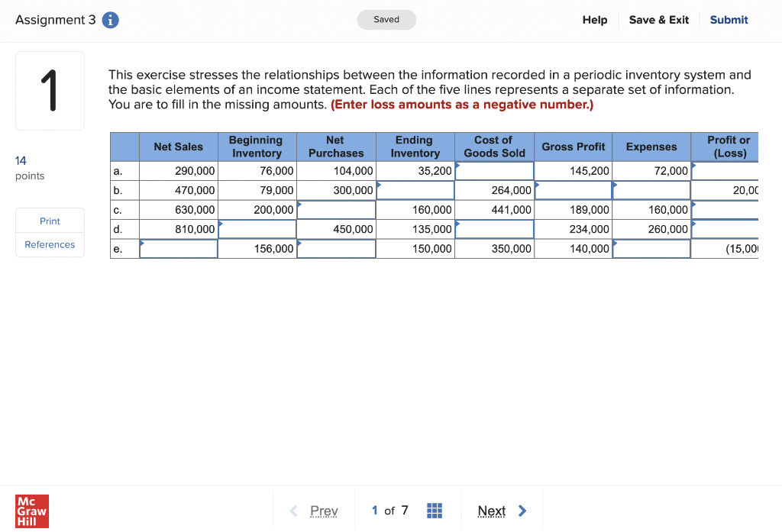
Task: Click the Submit button
Action: pos(729,20)
